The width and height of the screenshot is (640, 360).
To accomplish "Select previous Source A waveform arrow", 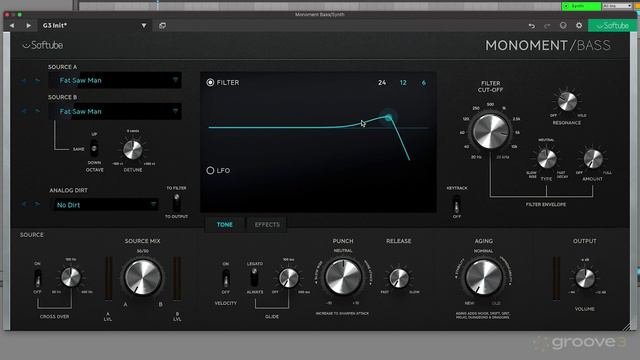I will click(24, 81).
